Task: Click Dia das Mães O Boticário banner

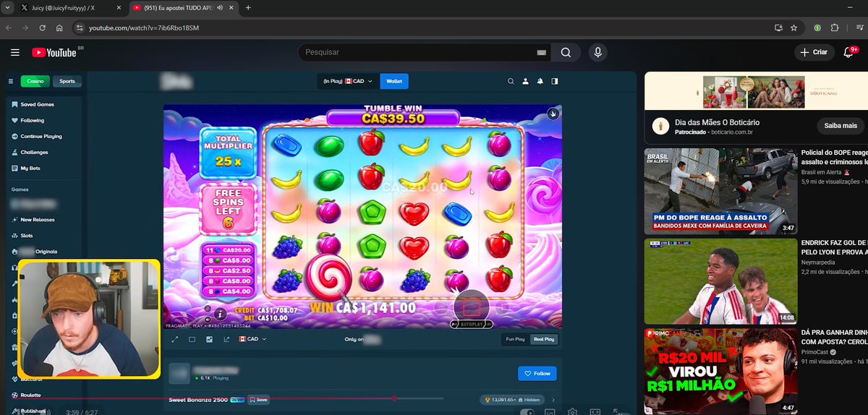Action: pos(756,92)
